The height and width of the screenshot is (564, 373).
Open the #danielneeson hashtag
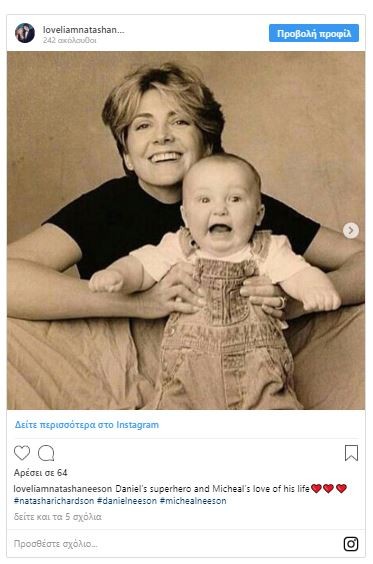(x=127, y=501)
